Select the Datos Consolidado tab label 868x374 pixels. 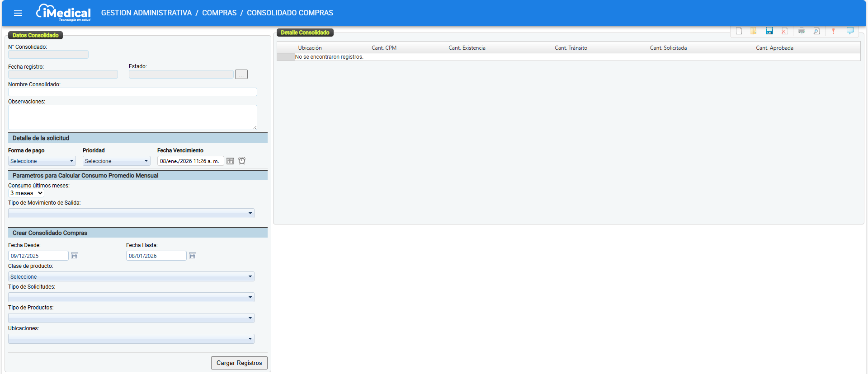click(x=35, y=35)
